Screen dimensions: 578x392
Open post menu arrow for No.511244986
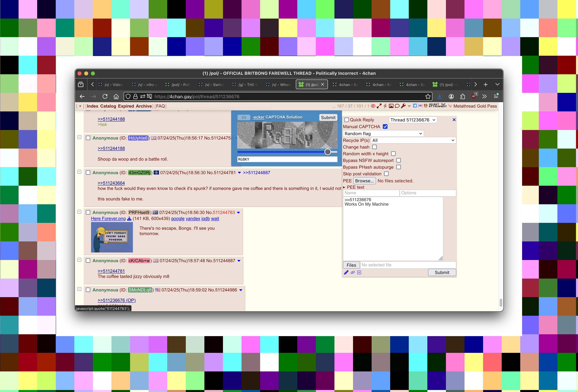tap(241, 290)
